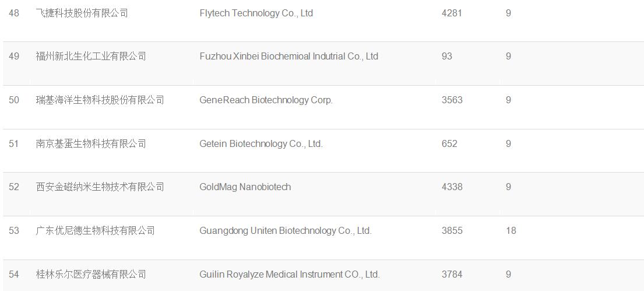Select the Flytech Technology Co., Ltd name

[x=256, y=13]
